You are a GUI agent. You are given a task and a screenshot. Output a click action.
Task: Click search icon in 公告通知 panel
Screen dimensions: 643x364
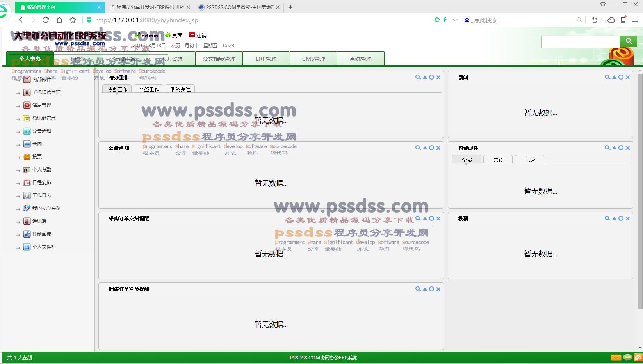point(418,148)
